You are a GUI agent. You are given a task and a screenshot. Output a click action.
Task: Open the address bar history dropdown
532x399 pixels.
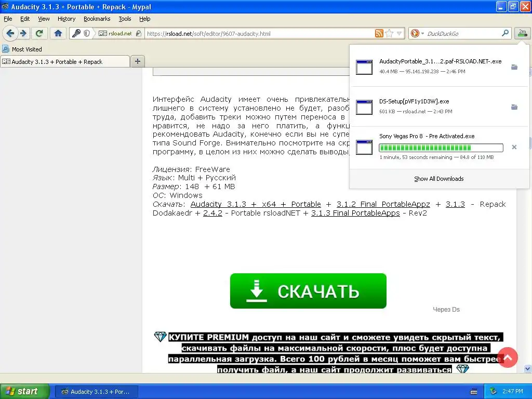(400, 33)
